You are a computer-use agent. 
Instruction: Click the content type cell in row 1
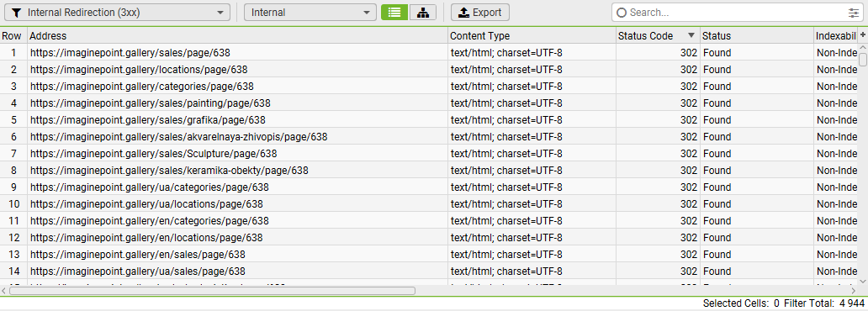click(x=532, y=53)
